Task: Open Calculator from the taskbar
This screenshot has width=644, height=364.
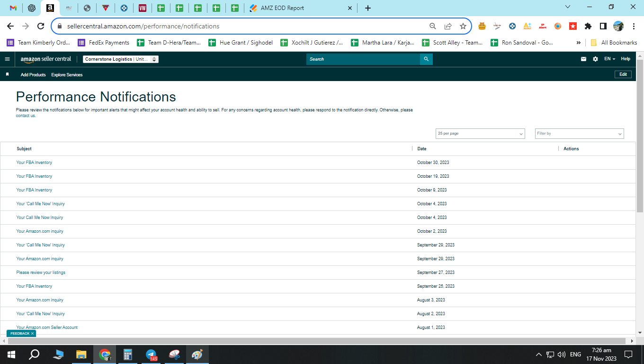Action: pos(127,355)
